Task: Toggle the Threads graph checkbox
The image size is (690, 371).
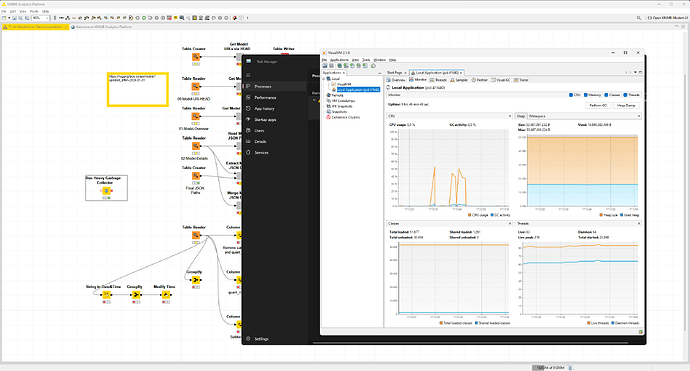Action: [x=625, y=95]
